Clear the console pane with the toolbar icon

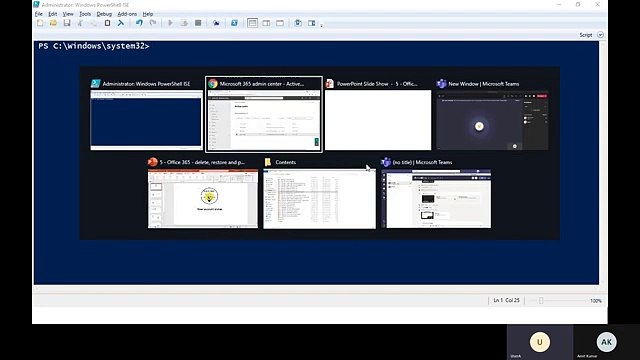121,23
